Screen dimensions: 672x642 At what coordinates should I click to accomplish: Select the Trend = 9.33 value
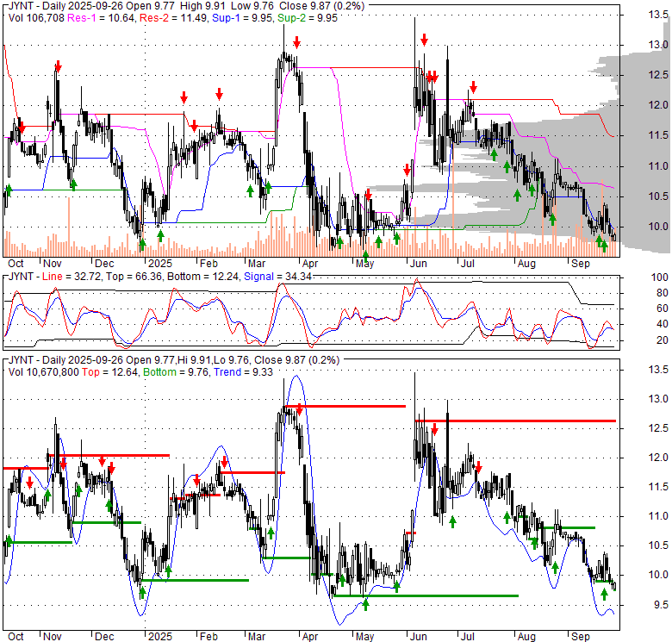point(244,372)
